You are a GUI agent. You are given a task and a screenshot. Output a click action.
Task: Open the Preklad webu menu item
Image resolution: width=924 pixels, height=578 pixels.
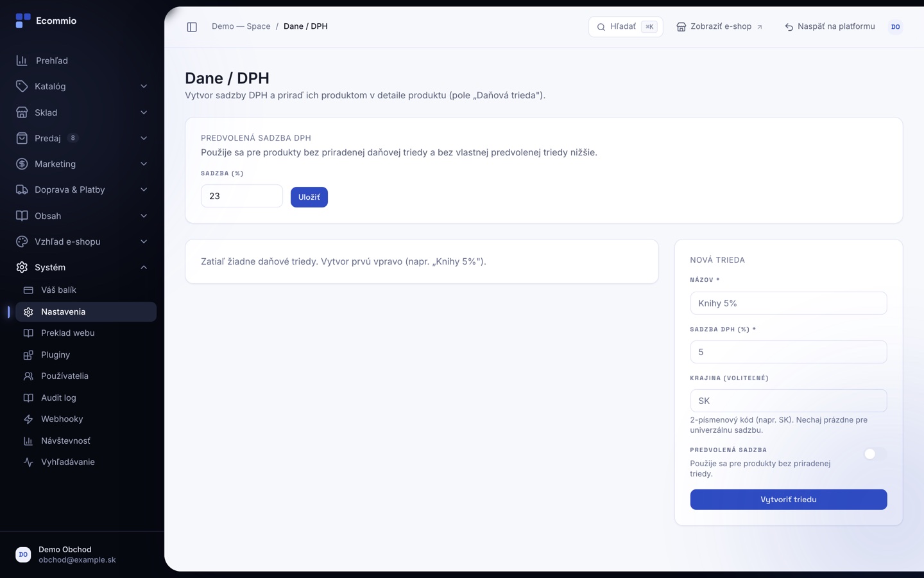[86, 333]
